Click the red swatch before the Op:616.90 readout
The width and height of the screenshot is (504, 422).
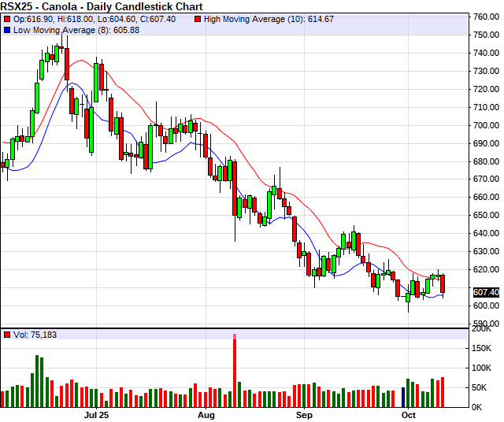[x=6, y=18]
